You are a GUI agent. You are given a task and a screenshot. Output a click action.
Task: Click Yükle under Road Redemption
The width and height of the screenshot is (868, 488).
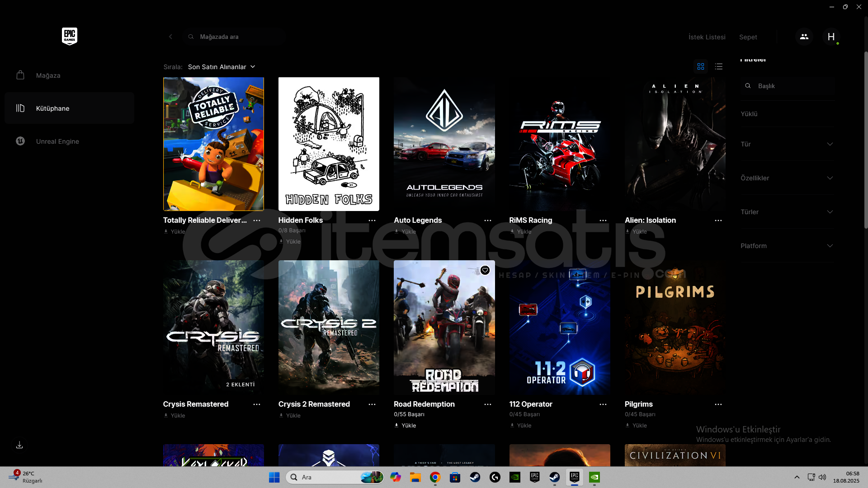pos(405,426)
